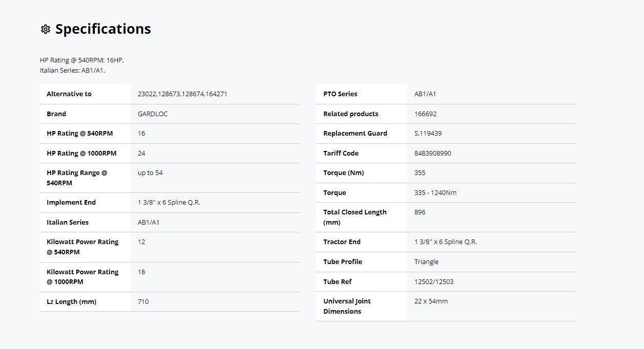Select the alternative part numbers 23022,128673,128674,164271
644x349 pixels.
(x=182, y=94)
